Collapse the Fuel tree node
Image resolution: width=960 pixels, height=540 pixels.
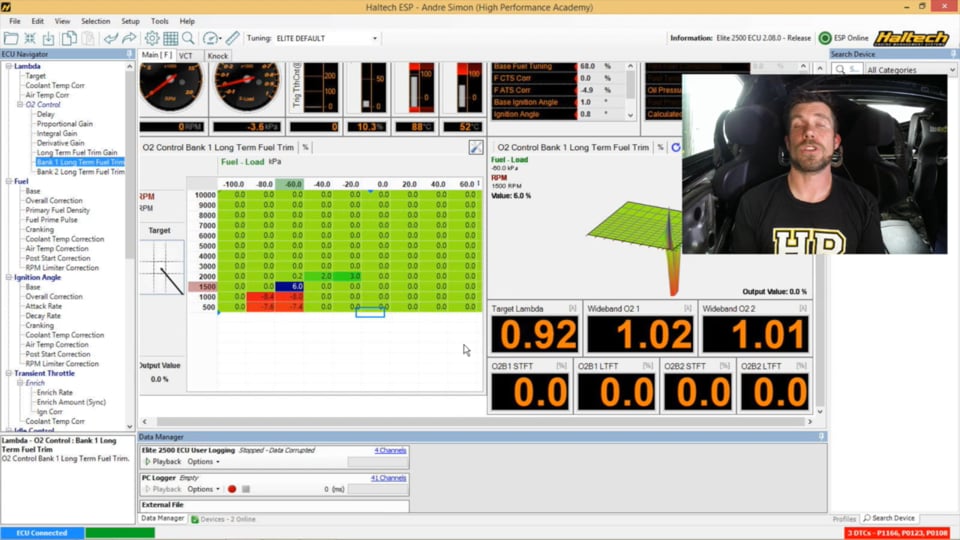9,181
